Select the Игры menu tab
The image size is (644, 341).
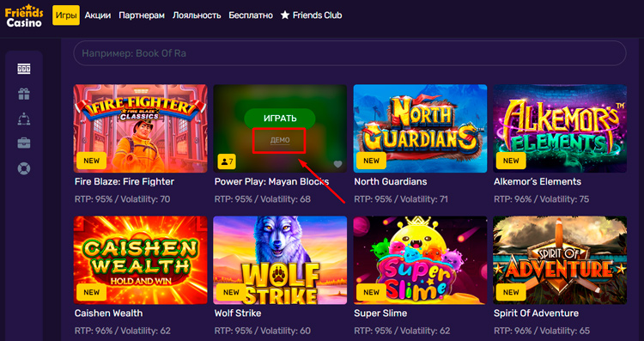coord(66,15)
